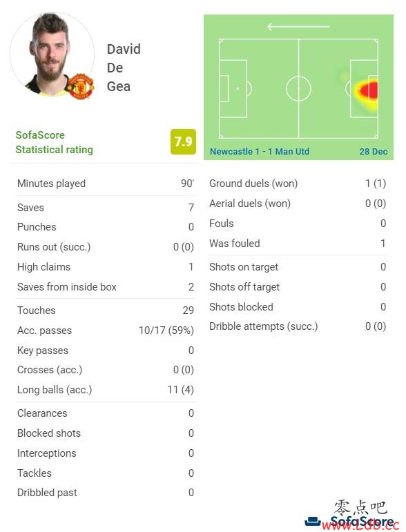This screenshot has width=406, height=532.
Task: Select the Minutes played row
Action: (x=105, y=184)
